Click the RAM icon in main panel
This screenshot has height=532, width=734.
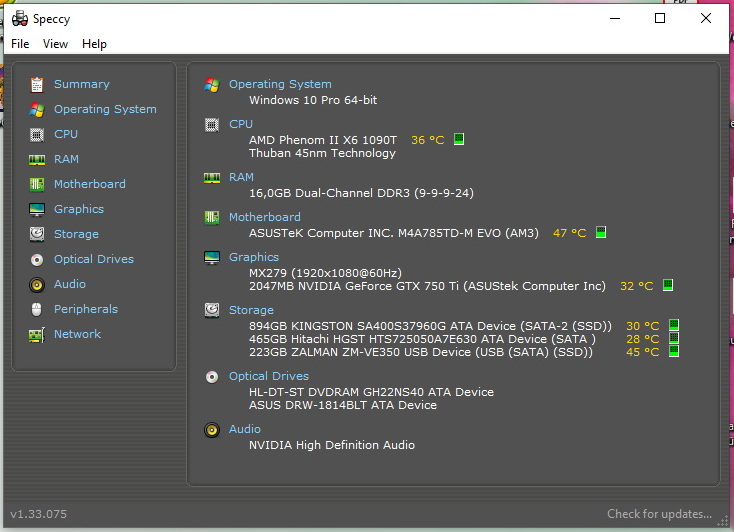[212, 178]
